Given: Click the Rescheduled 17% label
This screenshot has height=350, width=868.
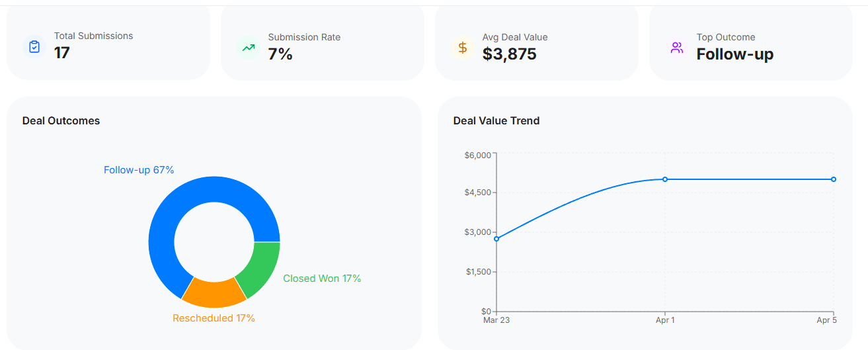Looking at the screenshot, I should 214,318.
